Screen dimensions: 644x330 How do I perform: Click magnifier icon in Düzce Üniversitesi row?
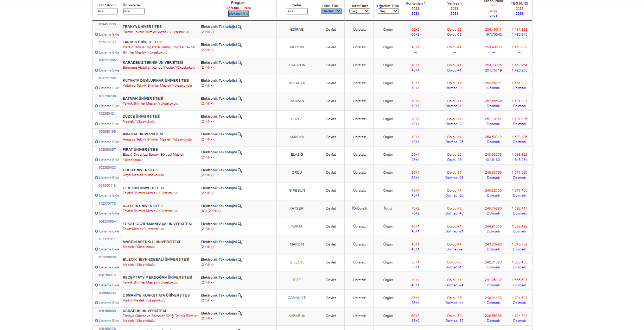click(240, 117)
